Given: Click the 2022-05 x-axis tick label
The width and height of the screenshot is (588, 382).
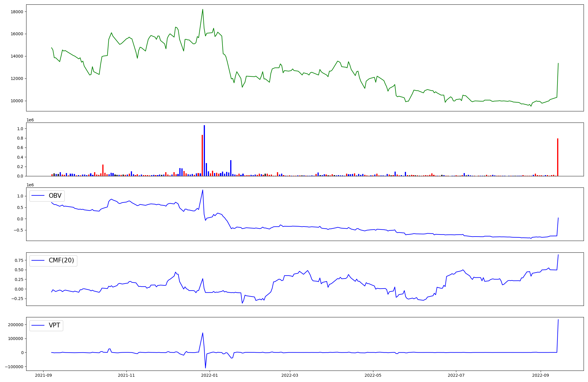Looking at the screenshot, I should [373, 375].
